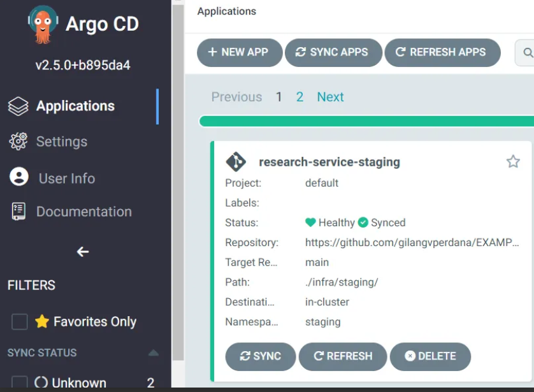Screen dimensions: 534x392
Task: Select page 2 in pagination
Action: [x=299, y=97]
